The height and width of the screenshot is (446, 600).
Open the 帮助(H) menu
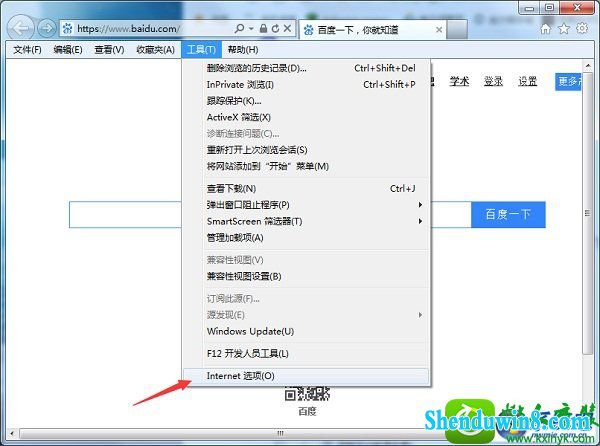[243, 50]
